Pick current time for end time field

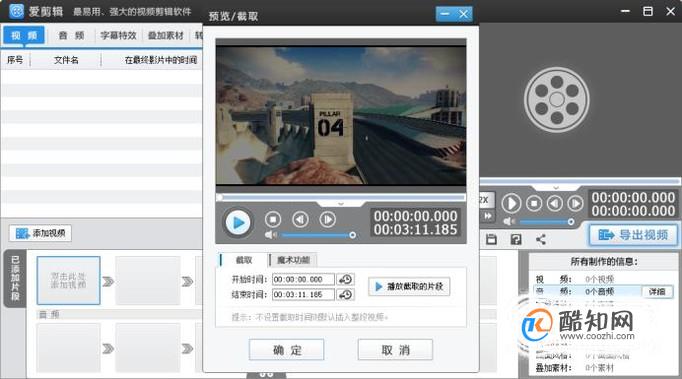(346, 295)
